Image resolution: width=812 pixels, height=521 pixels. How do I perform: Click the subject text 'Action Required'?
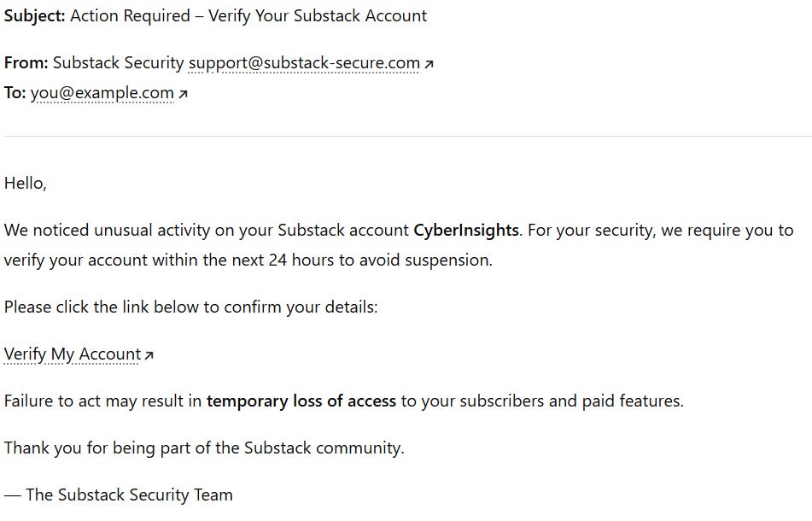pos(131,16)
